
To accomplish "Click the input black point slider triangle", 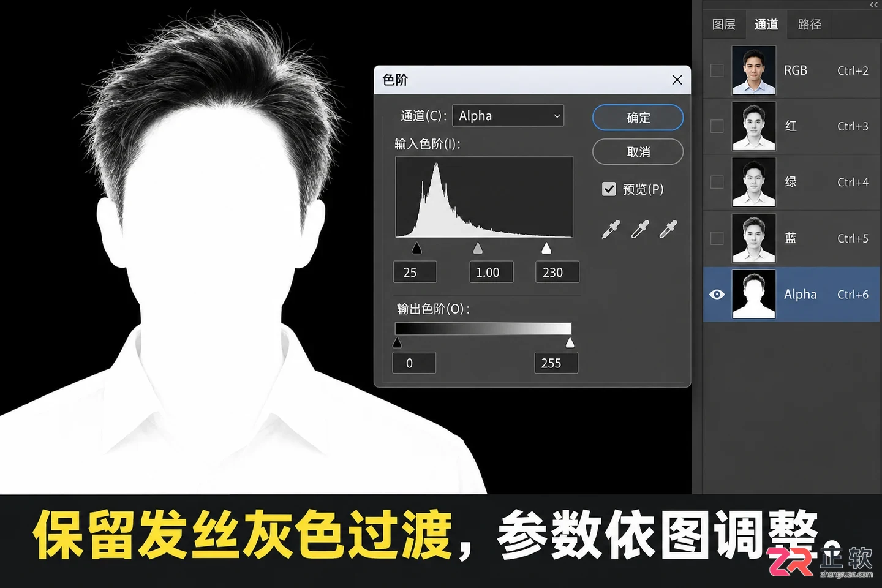I will pos(417,247).
